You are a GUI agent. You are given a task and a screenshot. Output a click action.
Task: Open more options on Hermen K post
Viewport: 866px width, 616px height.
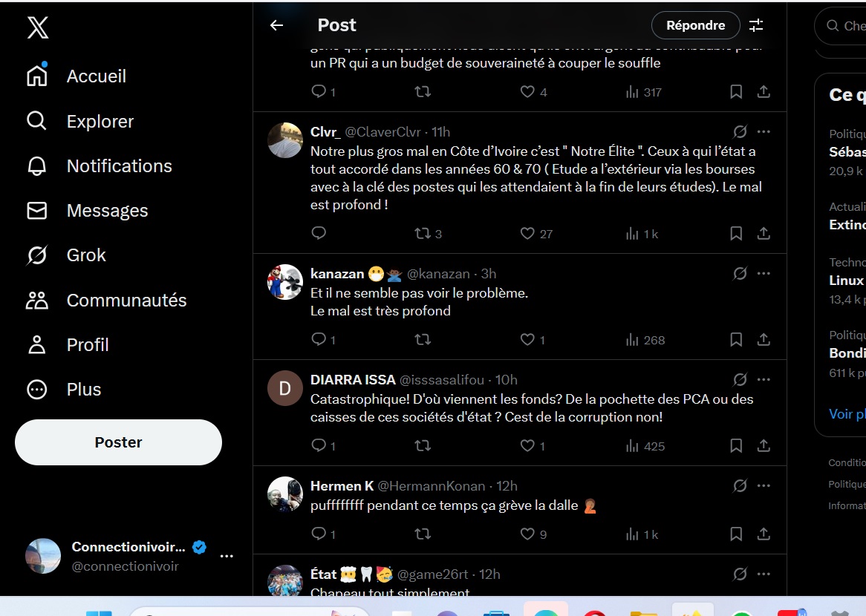[764, 486]
